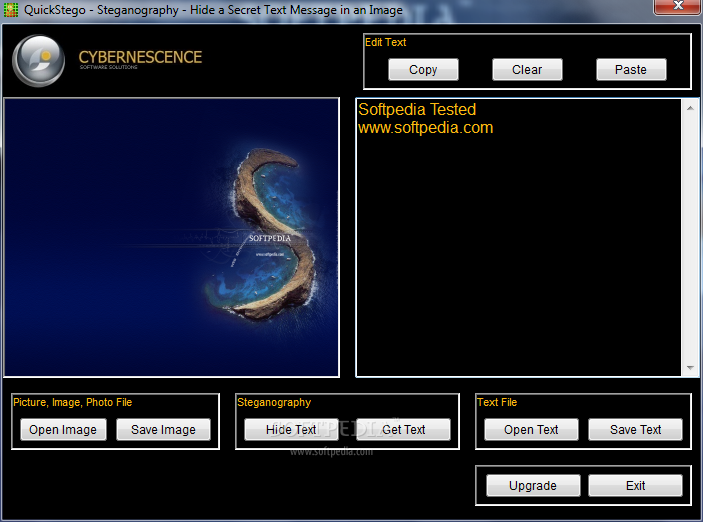Save the message using Save Text
The image size is (703, 522).
click(635, 430)
